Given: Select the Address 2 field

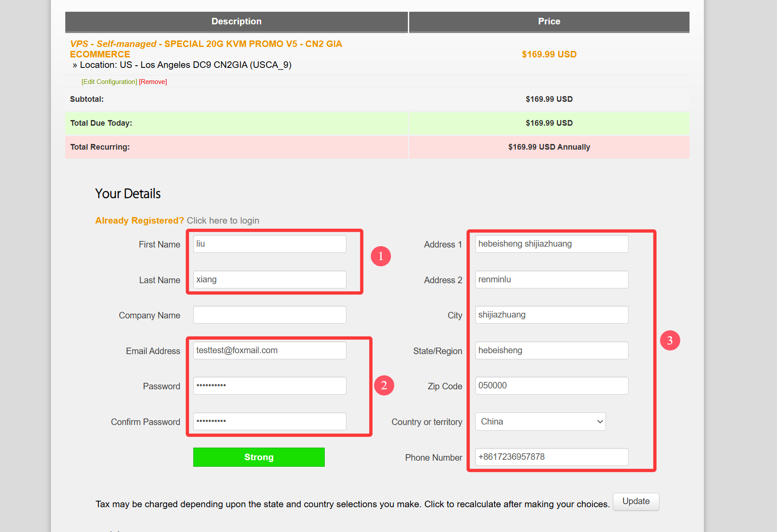Looking at the screenshot, I should 552,280.
